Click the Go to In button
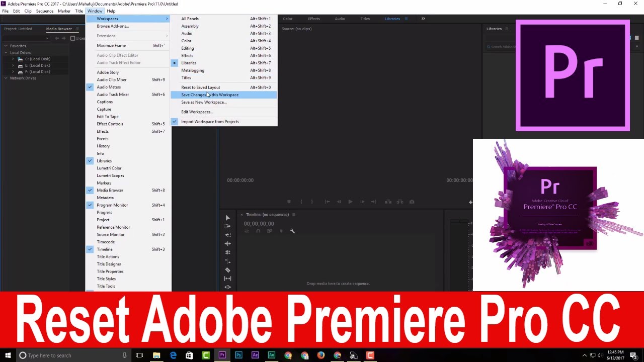644x362 pixels. tap(327, 202)
